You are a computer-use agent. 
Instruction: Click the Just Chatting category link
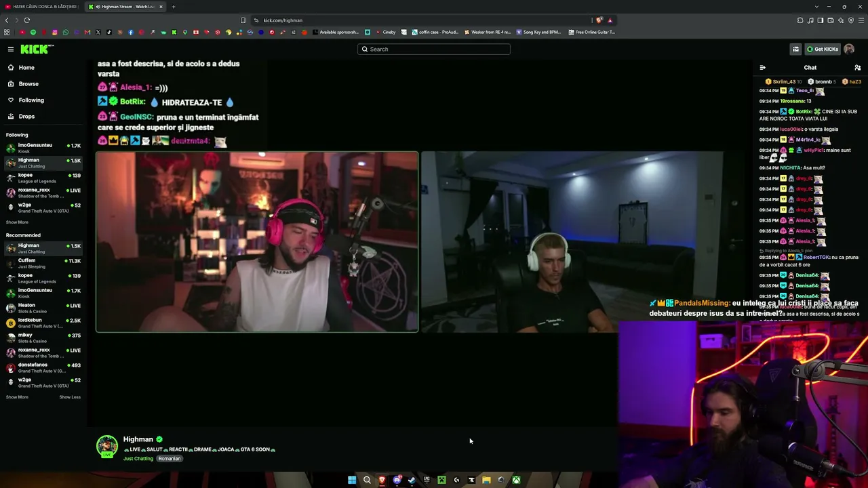point(138,459)
